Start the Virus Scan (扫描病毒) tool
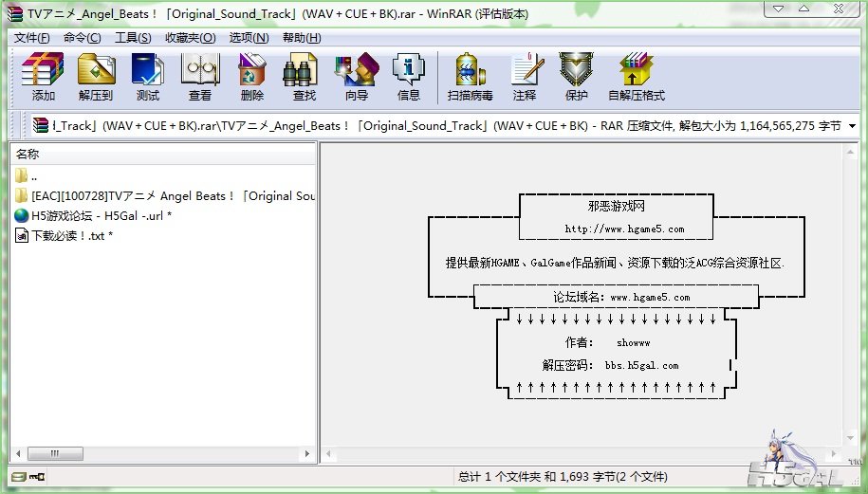Viewport: 868px width, 494px height. [470, 77]
